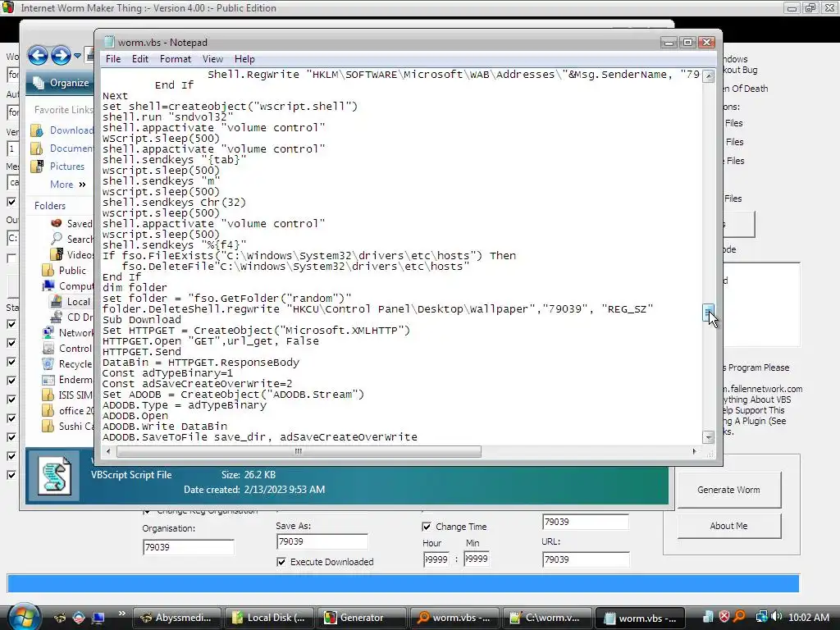
Task: Open Notepad Help menu
Action: [244, 59]
